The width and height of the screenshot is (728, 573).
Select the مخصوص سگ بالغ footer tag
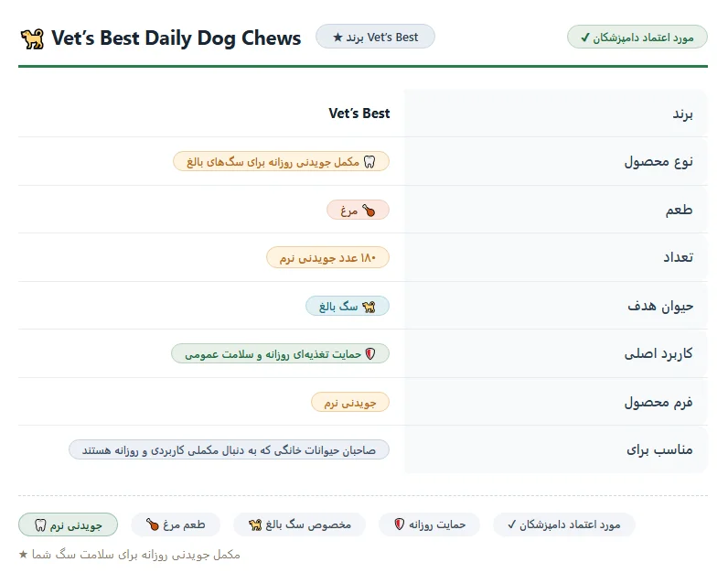click(x=299, y=524)
